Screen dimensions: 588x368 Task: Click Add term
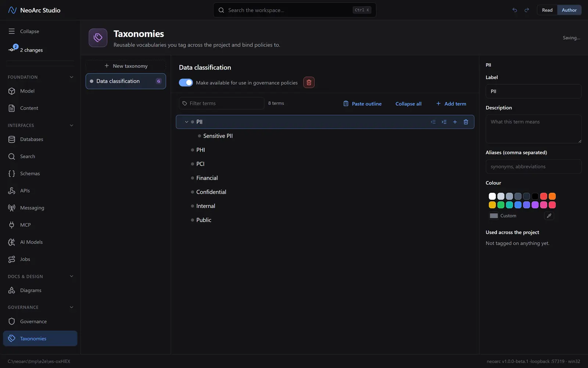(x=451, y=104)
